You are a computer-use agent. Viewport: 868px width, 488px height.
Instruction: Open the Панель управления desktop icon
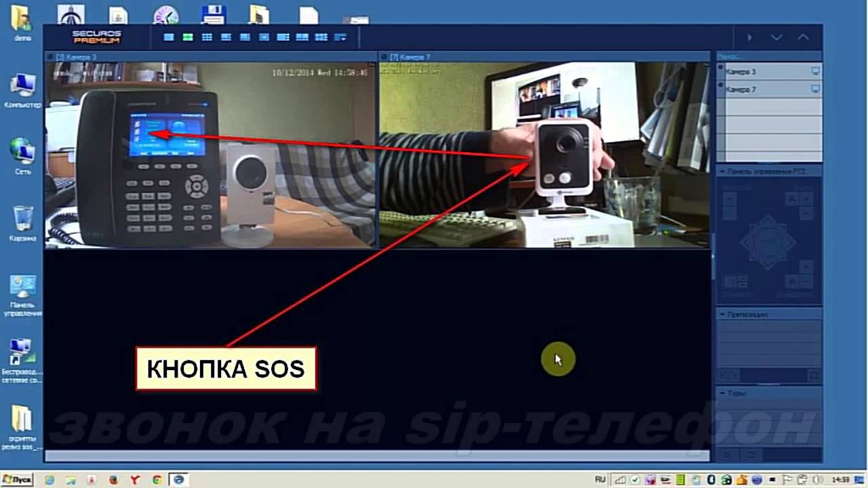pyautogui.click(x=22, y=296)
